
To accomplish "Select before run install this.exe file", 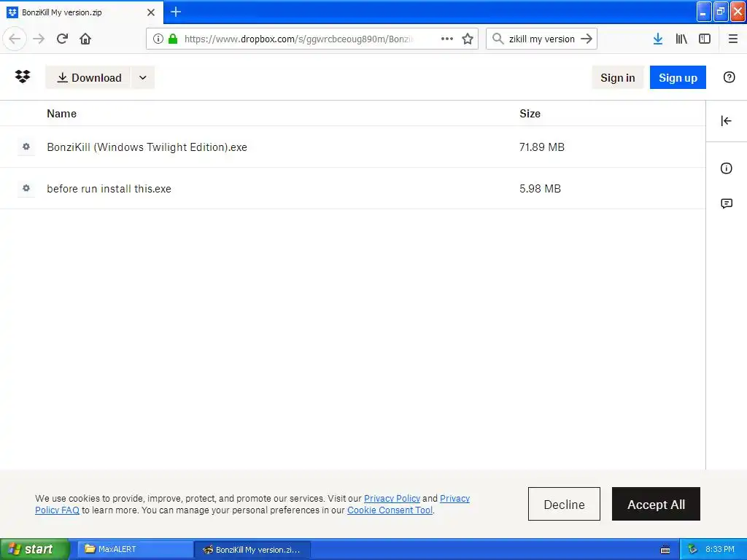I will pyautogui.click(x=352, y=189).
